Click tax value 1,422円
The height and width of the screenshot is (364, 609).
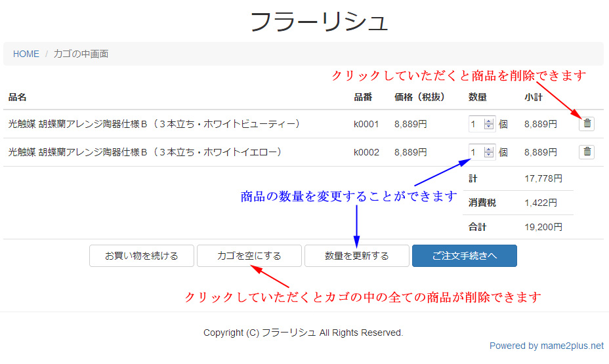pyautogui.click(x=540, y=203)
